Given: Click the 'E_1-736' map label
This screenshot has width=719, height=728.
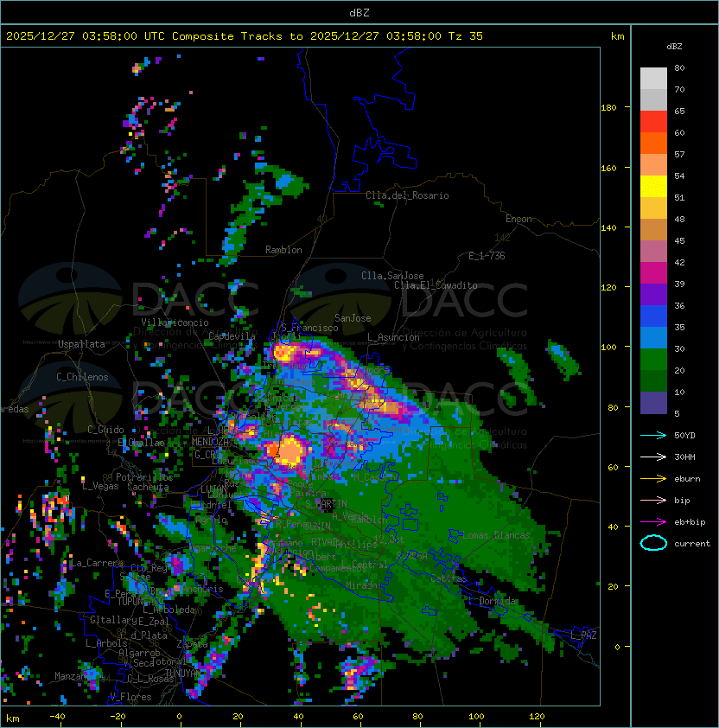Looking at the screenshot, I should (x=487, y=255).
